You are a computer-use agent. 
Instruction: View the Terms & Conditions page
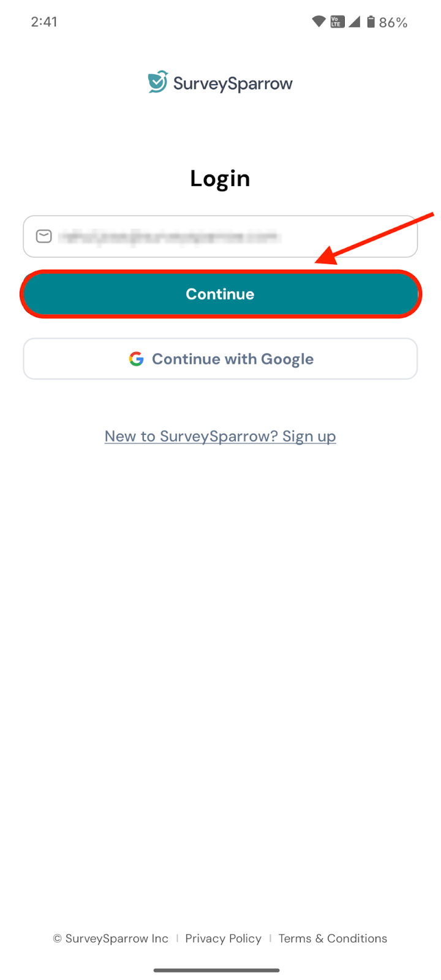pyautogui.click(x=333, y=938)
